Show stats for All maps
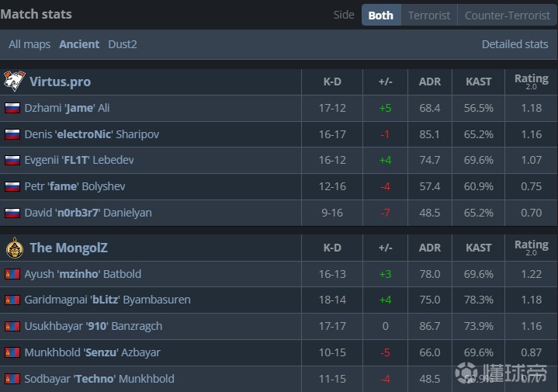Viewport: 558px width, 392px height. pos(29,44)
